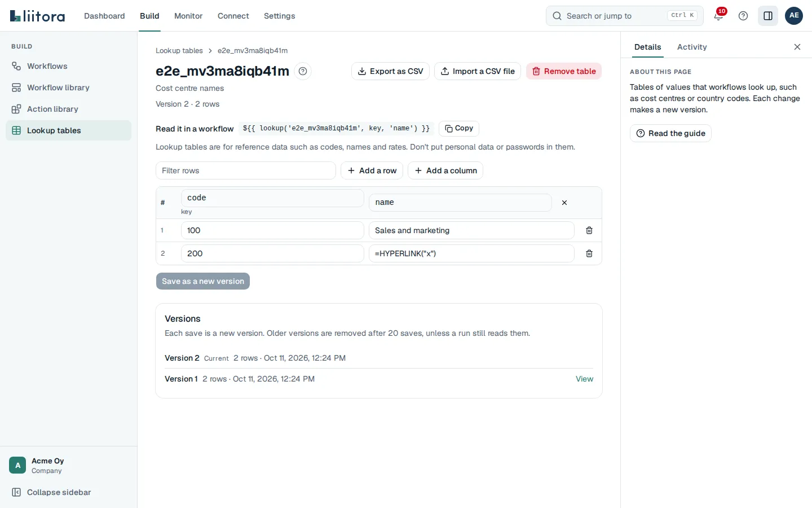The width and height of the screenshot is (812, 508).
Task: Edit the name column header field
Action: pyautogui.click(x=460, y=203)
